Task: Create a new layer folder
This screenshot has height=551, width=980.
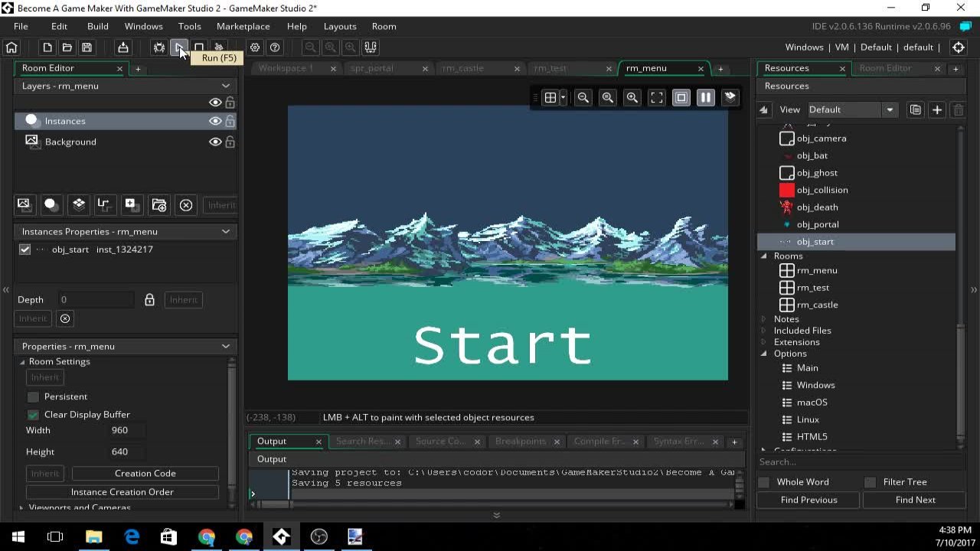Action: tap(158, 204)
